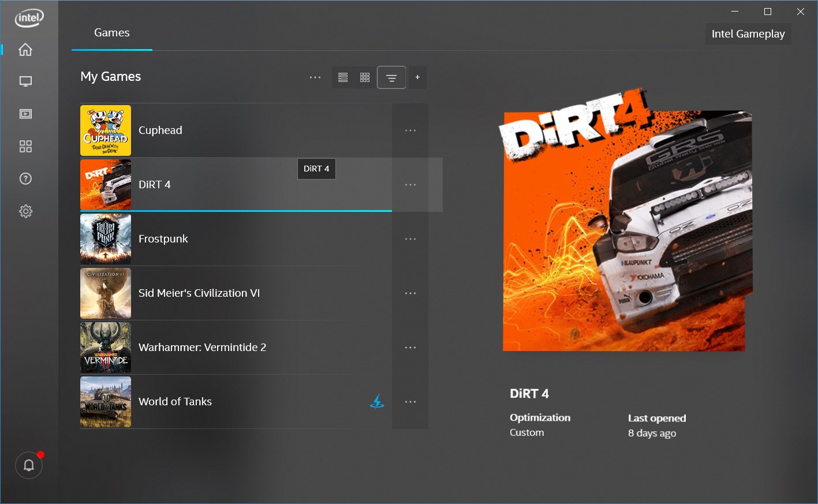Viewport: 818px width, 504px height.
Task: Open Help via the question mark icon
Action: coord(25,178)
